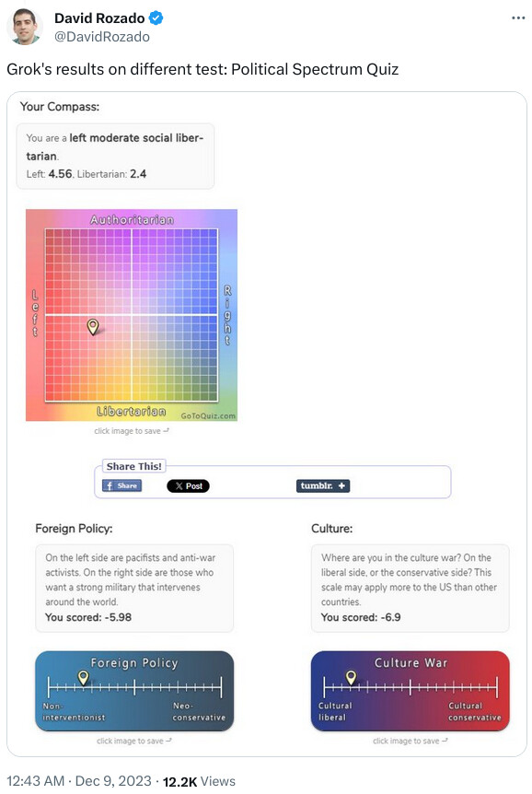The width and height of the screenshot is (532, 794).
Task: Click the tumblr plus button
Action: 322,486
